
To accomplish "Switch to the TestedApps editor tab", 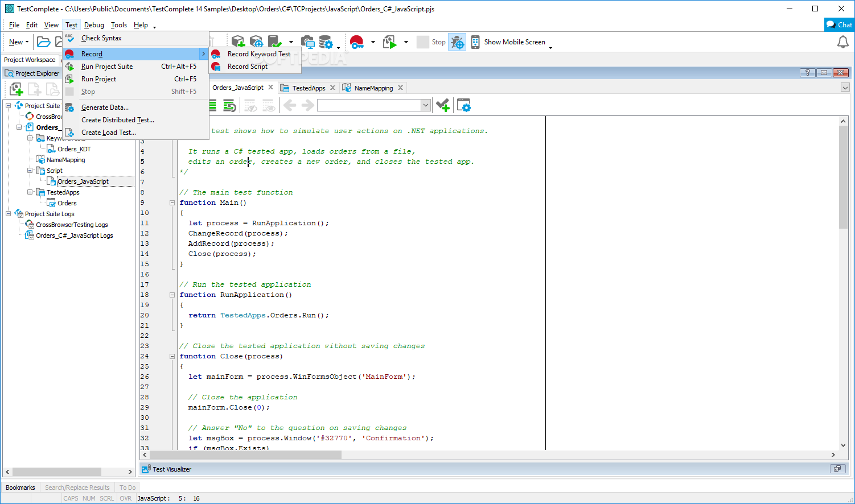I will 309,88.
